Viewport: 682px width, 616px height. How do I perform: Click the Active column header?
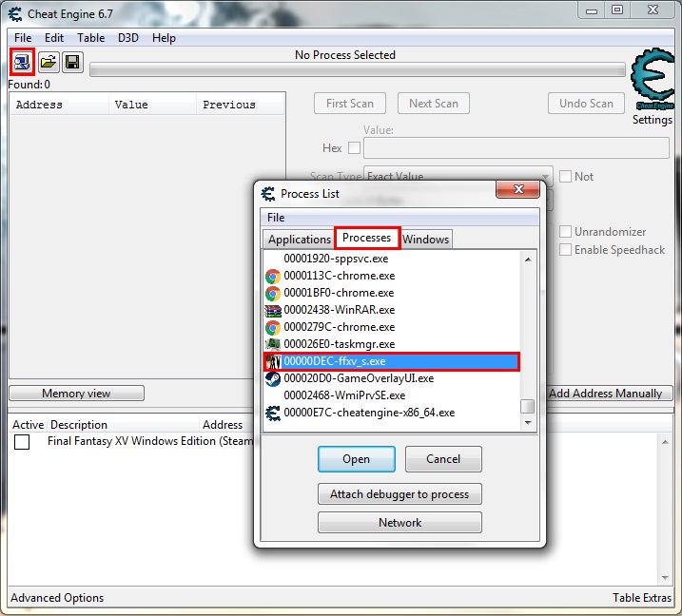tap(29, 425)
